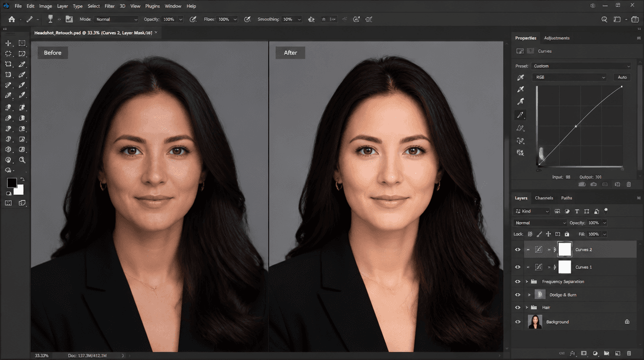The image size is (644, 360).
Task: Open the brush Mode dropdown
Action: 116,20
